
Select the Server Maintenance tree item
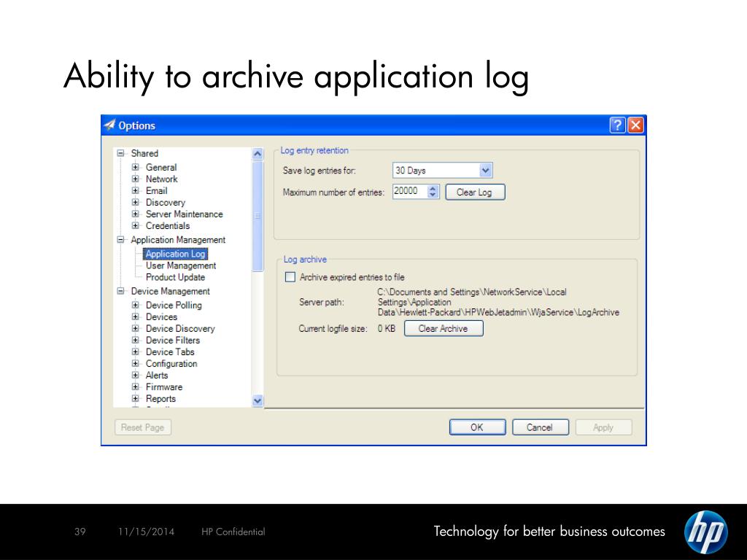coord(184,214)
